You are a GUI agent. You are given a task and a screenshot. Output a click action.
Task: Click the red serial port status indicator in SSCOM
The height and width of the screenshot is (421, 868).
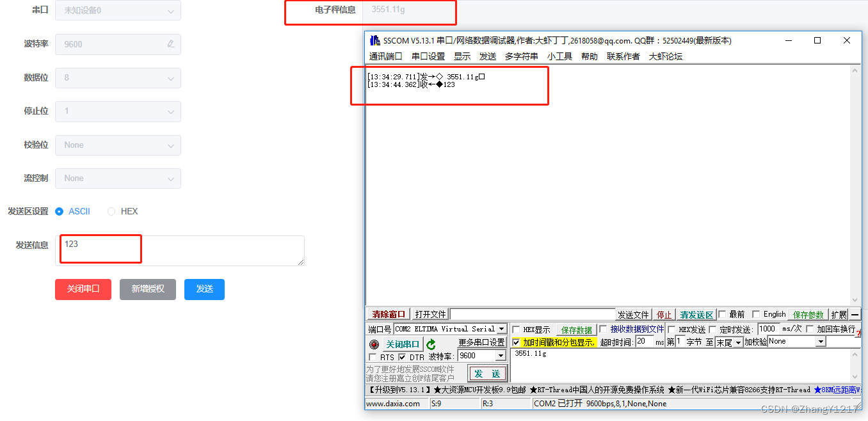374,344
